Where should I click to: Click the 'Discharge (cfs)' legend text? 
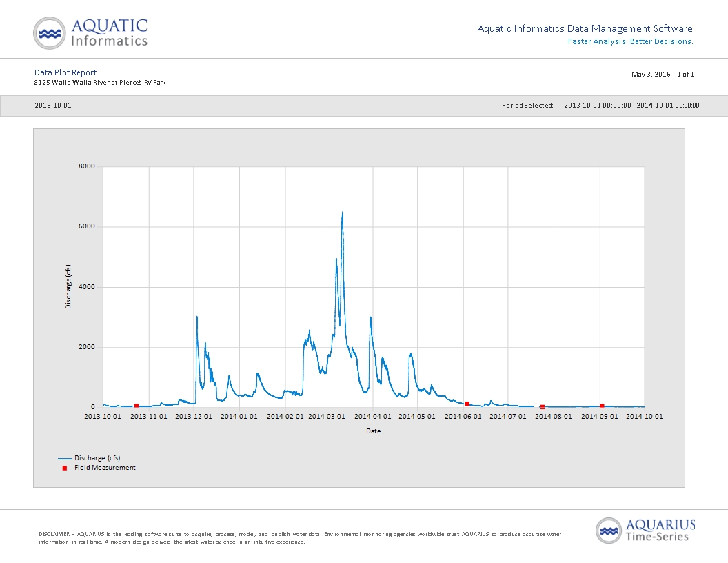pos(97,458)
